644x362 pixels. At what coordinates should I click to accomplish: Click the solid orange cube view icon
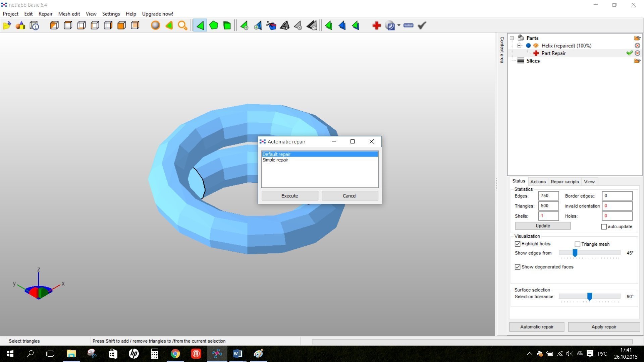(x=122, y=25)
